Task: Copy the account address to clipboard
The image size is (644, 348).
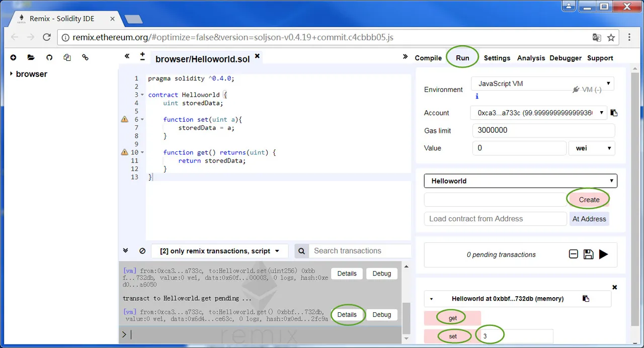Action: click(614, 113)
